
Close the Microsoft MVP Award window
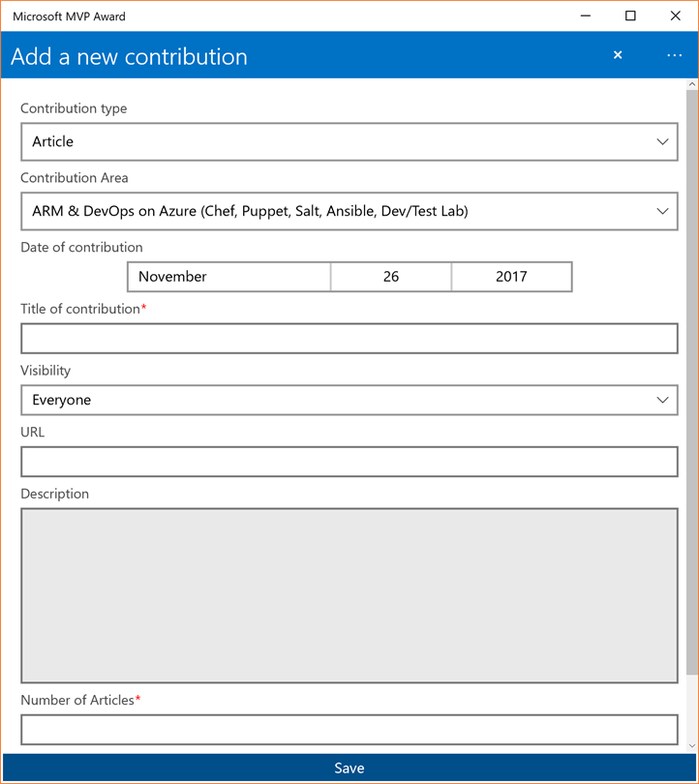pyautogui.click(x=675, y=16)
